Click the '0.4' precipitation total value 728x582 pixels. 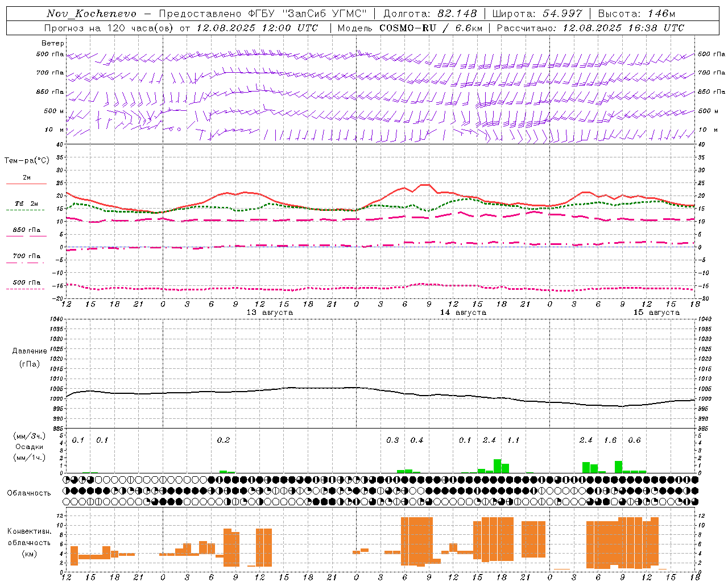coord(417,440)
